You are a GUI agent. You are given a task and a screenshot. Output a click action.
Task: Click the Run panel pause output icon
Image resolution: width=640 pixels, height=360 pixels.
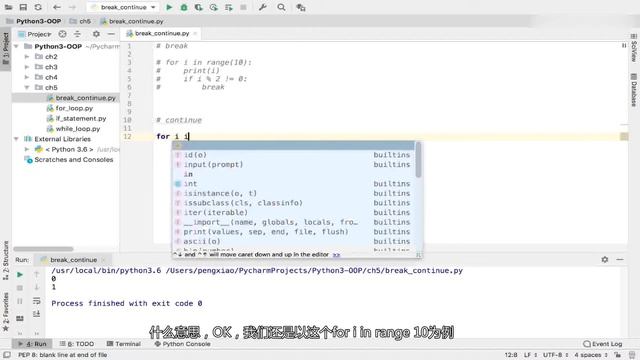pyautogui.click(x=20, y=302)
